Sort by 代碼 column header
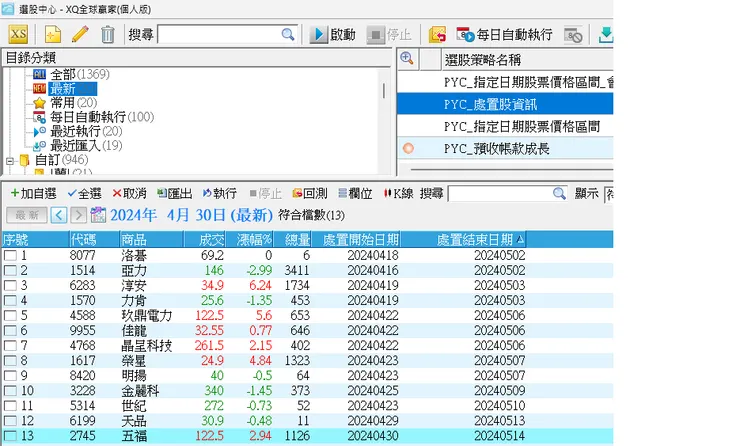 tap(94, 239)
